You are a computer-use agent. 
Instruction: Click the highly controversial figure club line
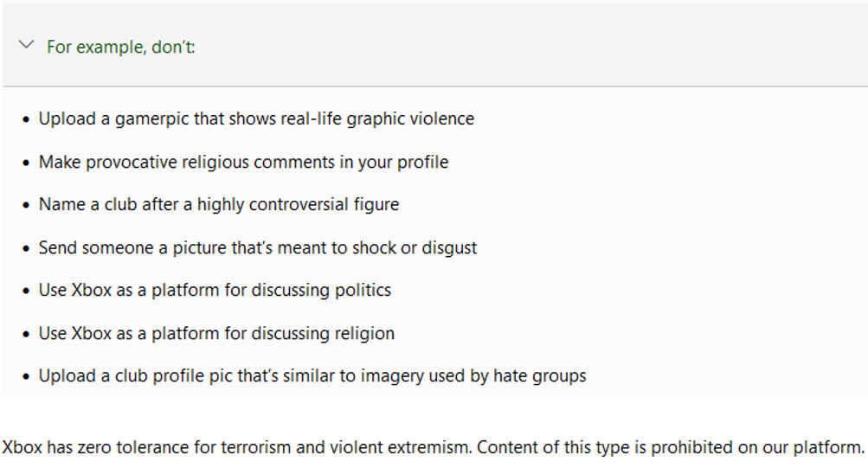[x=219, y=205]
